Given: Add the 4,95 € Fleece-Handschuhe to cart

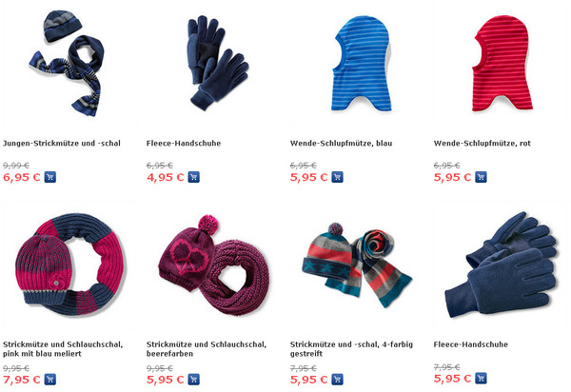Looking at the screenshot, I should [x=194, y=177].
